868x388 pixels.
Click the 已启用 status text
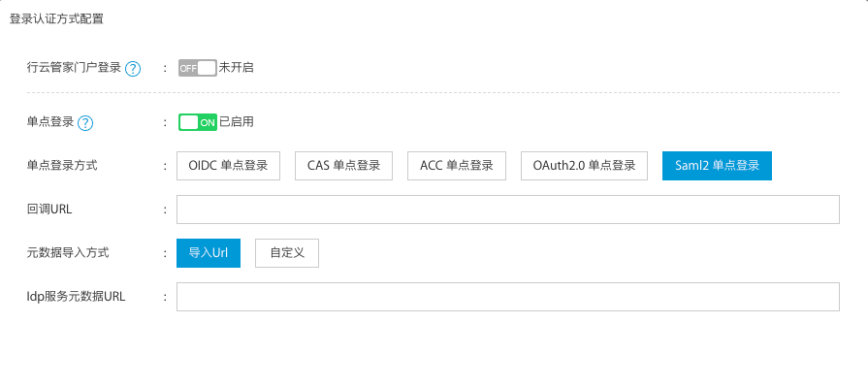coord(237,122)
